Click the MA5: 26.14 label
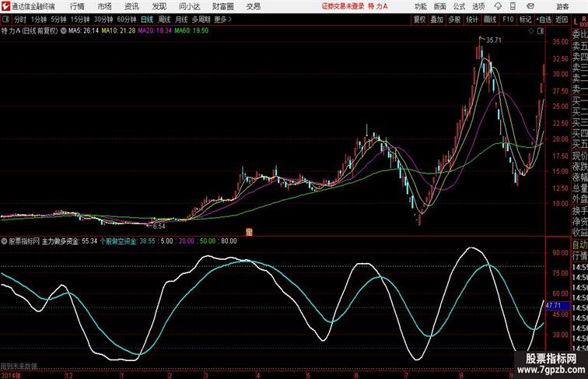 pyautogui.click(x=84, y=31)
